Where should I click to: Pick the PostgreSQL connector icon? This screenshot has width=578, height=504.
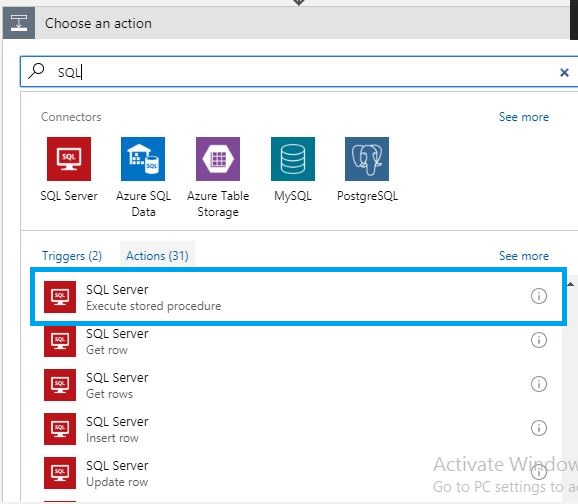click(367, 159)
